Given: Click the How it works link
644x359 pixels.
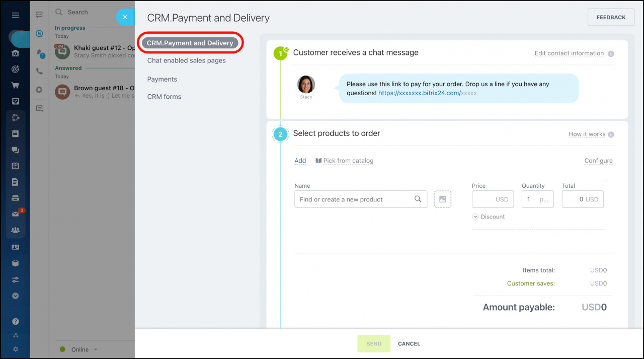Looking at the screenshot, I should pyautogui.click(x=587, y=134).
